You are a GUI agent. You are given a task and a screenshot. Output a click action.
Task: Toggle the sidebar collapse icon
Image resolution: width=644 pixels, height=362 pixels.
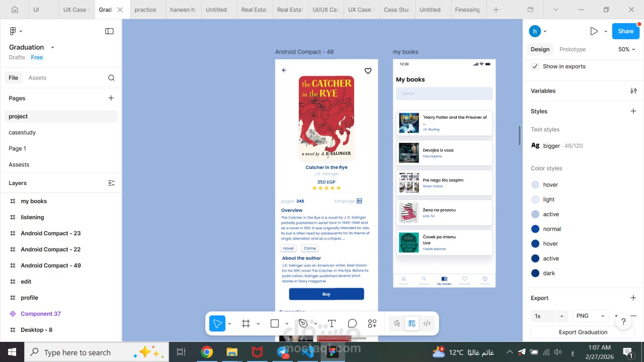point(109,31)
